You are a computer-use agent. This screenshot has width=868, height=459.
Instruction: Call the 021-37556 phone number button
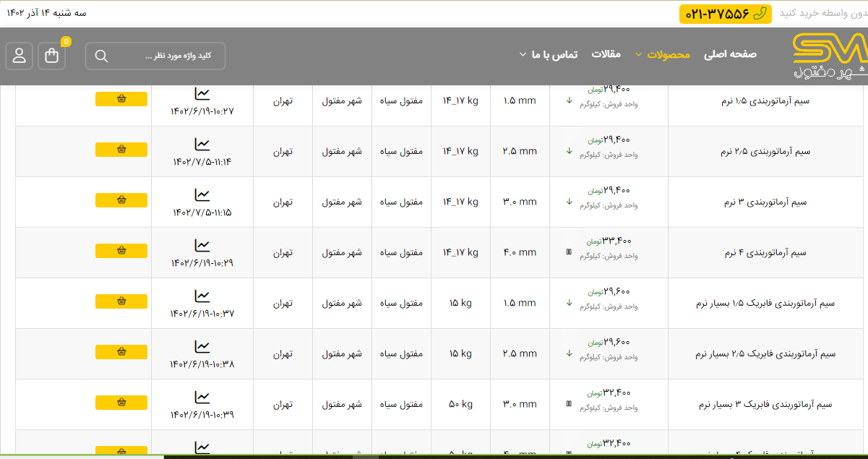pos(725,14)
